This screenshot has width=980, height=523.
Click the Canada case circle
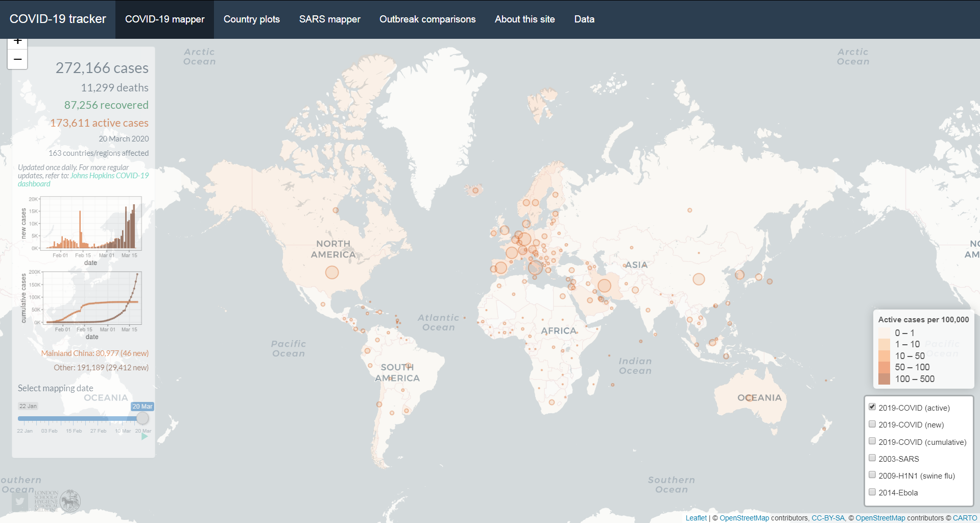pos(336,210)
